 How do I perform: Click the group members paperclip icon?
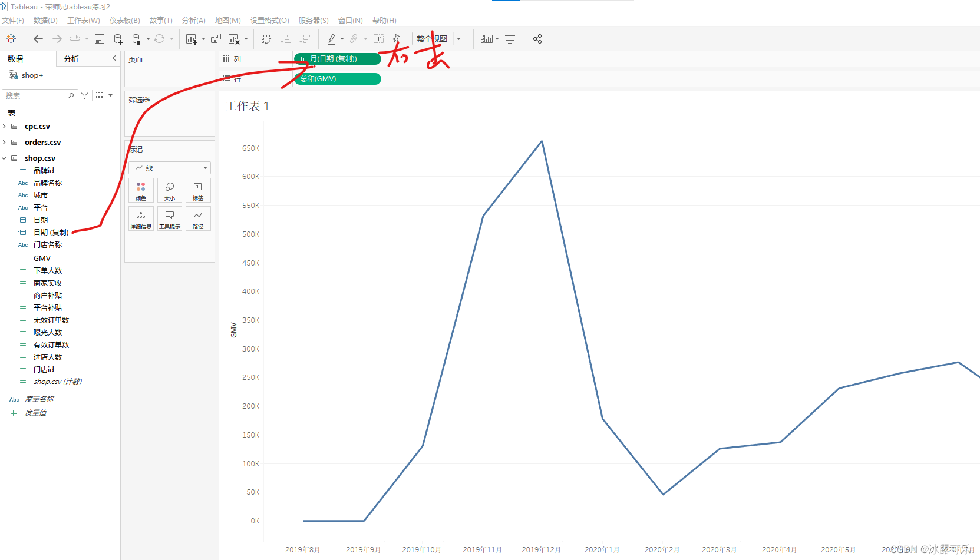[x=354, y=39]
